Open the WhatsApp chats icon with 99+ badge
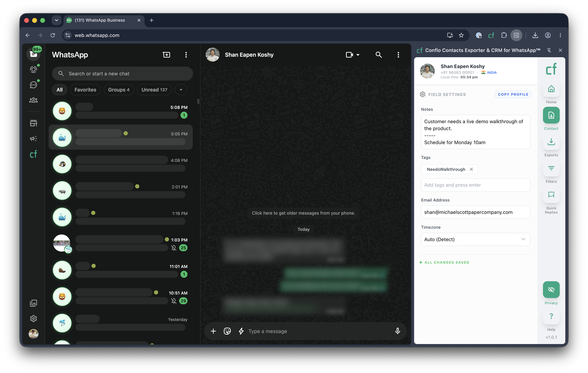This screenshot has height=373, width=588. (34, 53)
